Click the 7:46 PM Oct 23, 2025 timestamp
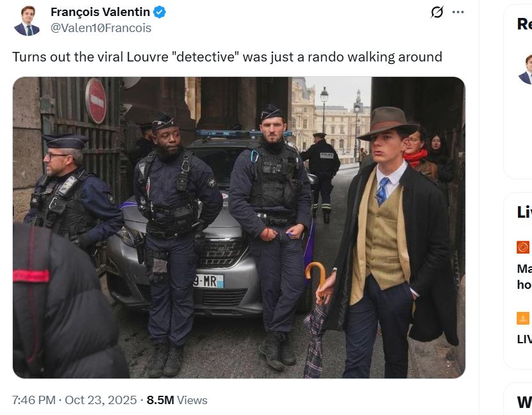Viewport: 532px width, 415px height. pyautogui.click(x=74, y=400)
